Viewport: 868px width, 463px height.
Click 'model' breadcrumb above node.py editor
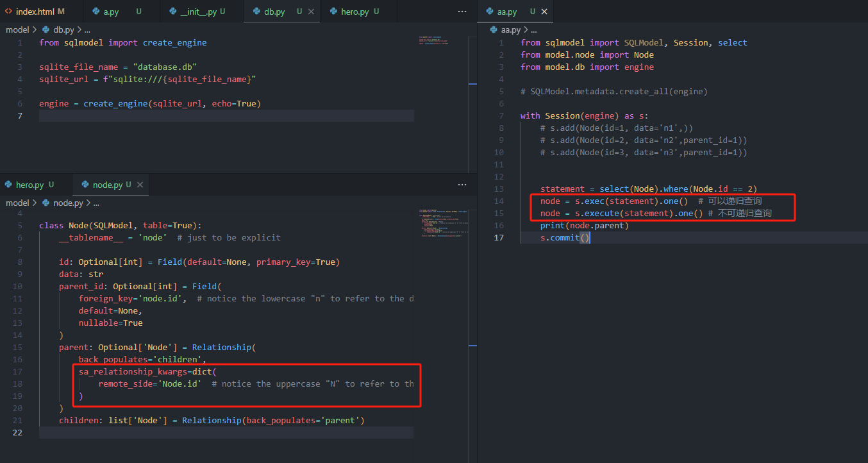[17, 203]
